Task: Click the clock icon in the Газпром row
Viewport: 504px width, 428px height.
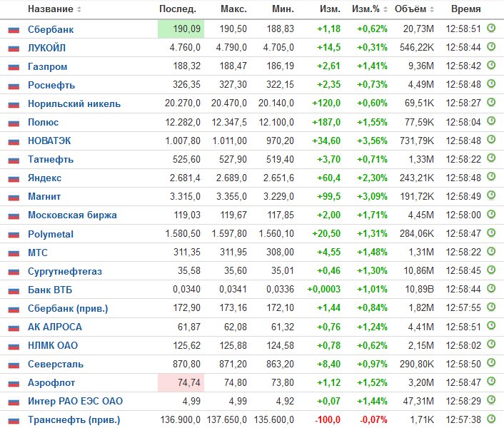Action: (x=491, y=65)
